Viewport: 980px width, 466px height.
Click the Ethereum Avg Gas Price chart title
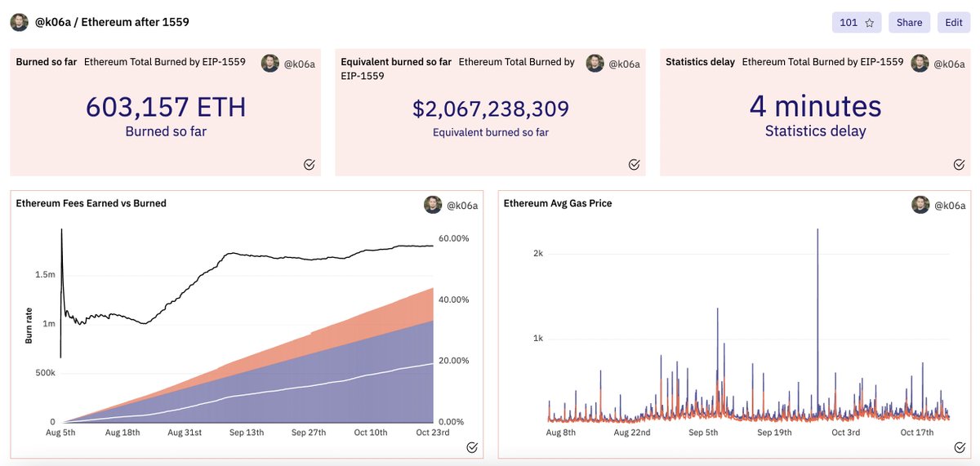click(557, 203)
